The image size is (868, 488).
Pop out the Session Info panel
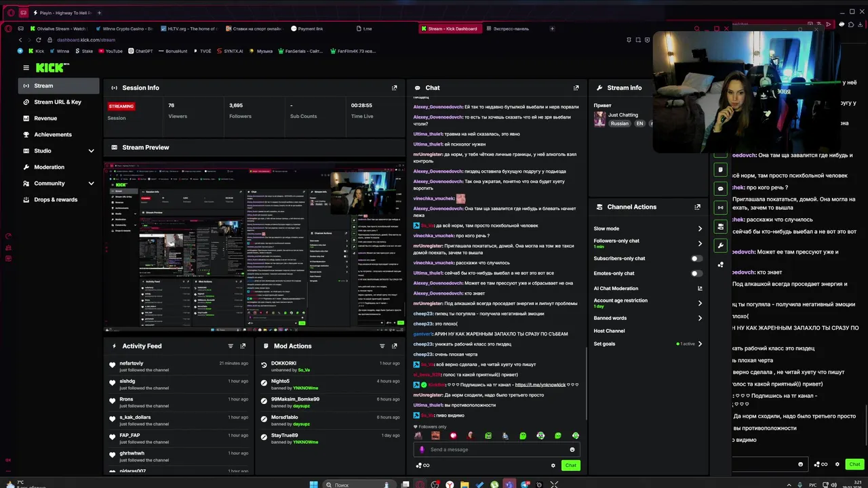(394, 87)
